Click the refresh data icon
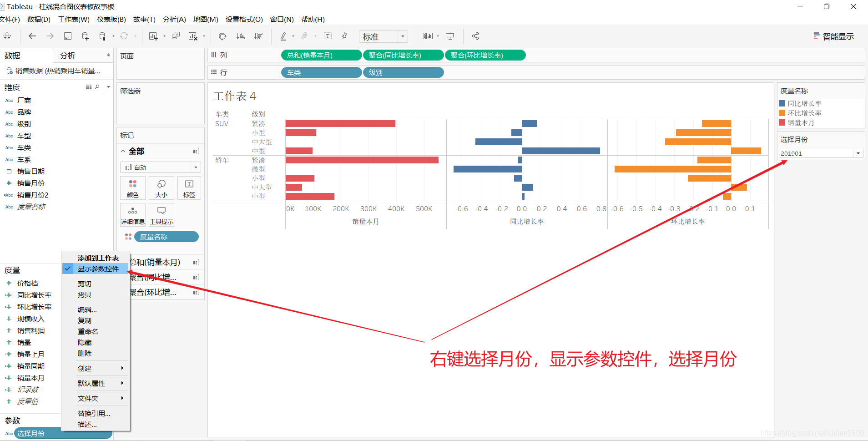868x441 pixels. pos(124,36)
